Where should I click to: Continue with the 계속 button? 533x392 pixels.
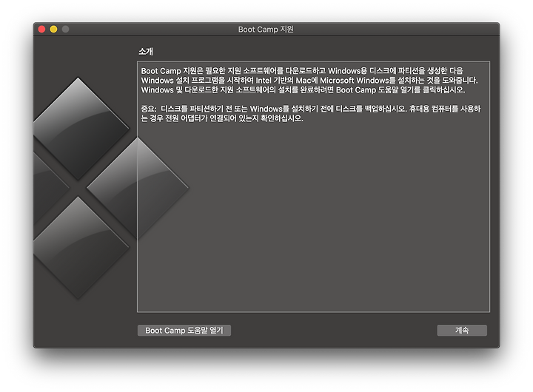(462, 330)
